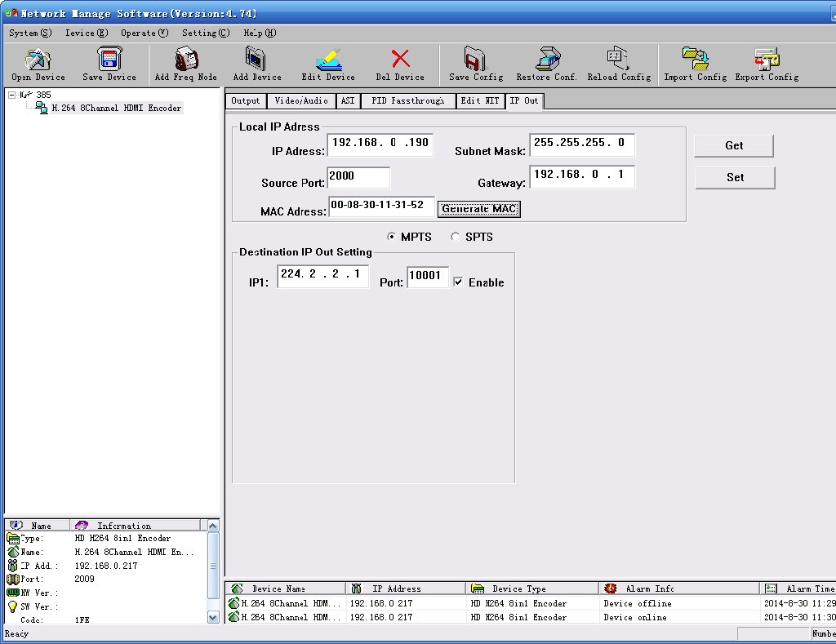Viewport: 836px width, 644px height.
Task: Click the Save Device toolbar icon
Action: [x=109, y=59]
